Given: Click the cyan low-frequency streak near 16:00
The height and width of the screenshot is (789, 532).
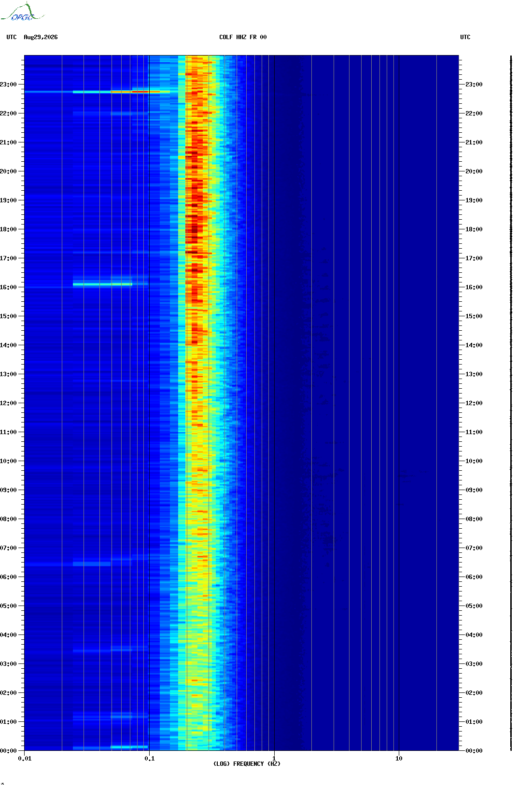Looking at the screenshot, I should click(102, 284).
